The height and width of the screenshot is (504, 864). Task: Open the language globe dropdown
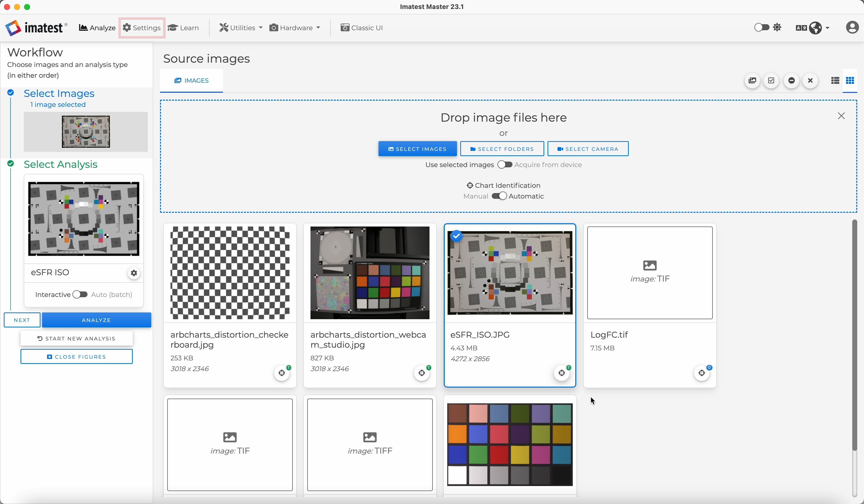click(819, 28)
